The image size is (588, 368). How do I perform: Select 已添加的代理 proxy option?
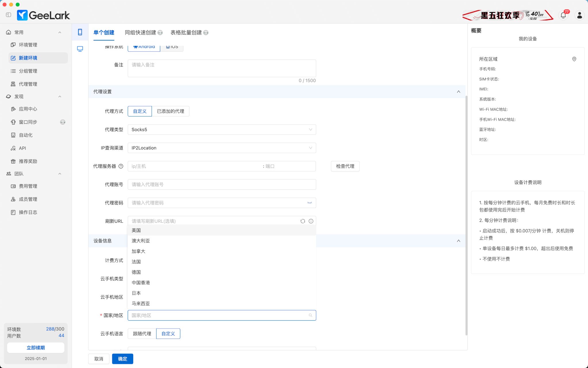tap(171, 111)
